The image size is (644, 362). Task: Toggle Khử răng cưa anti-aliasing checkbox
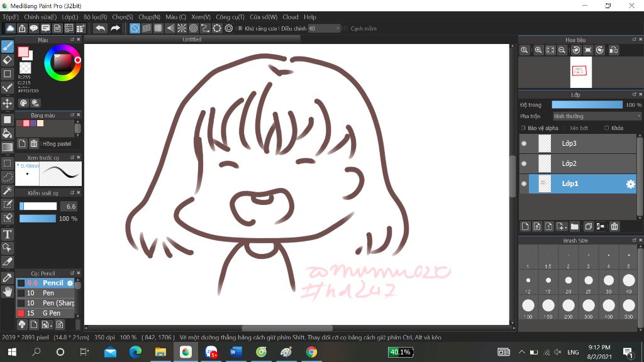point(240,28)
